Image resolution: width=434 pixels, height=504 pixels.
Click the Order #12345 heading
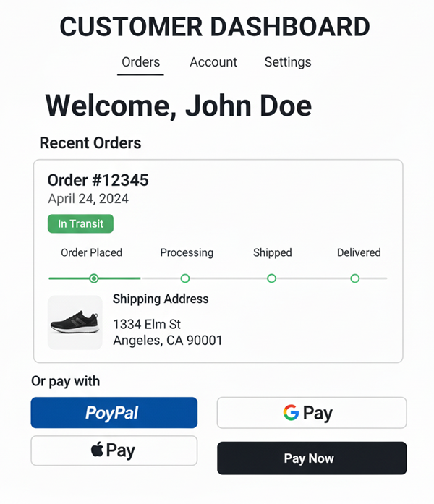[98, 180]
